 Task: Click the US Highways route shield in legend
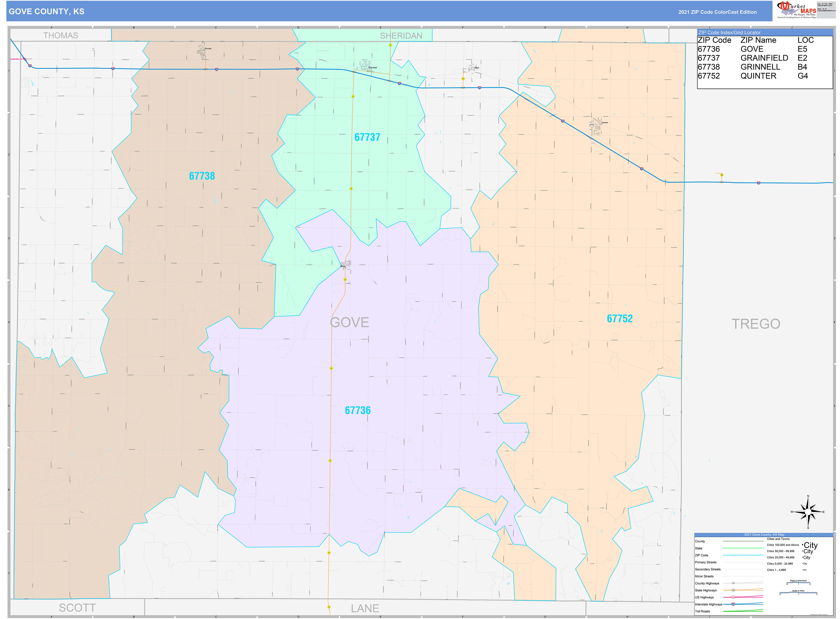pos(734,597)
